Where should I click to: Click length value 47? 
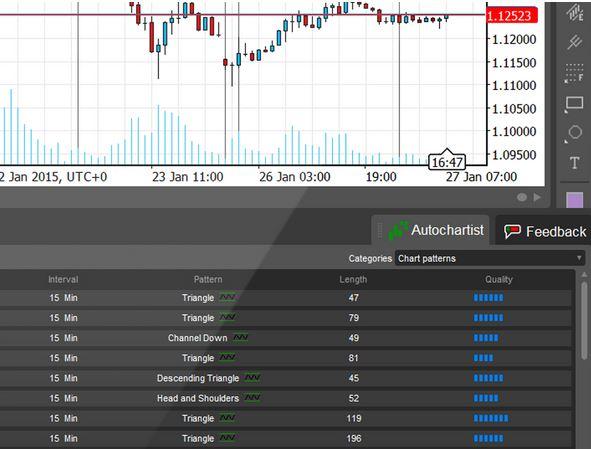354,298
